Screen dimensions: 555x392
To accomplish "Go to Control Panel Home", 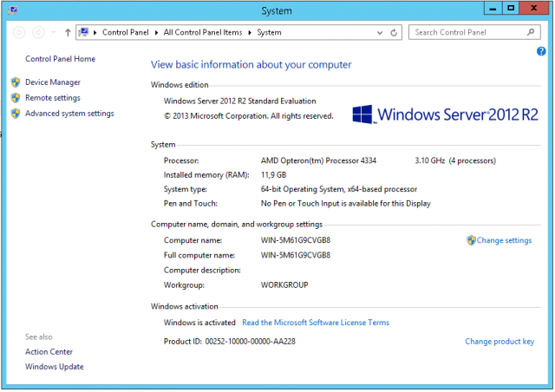I will point(60,59).
